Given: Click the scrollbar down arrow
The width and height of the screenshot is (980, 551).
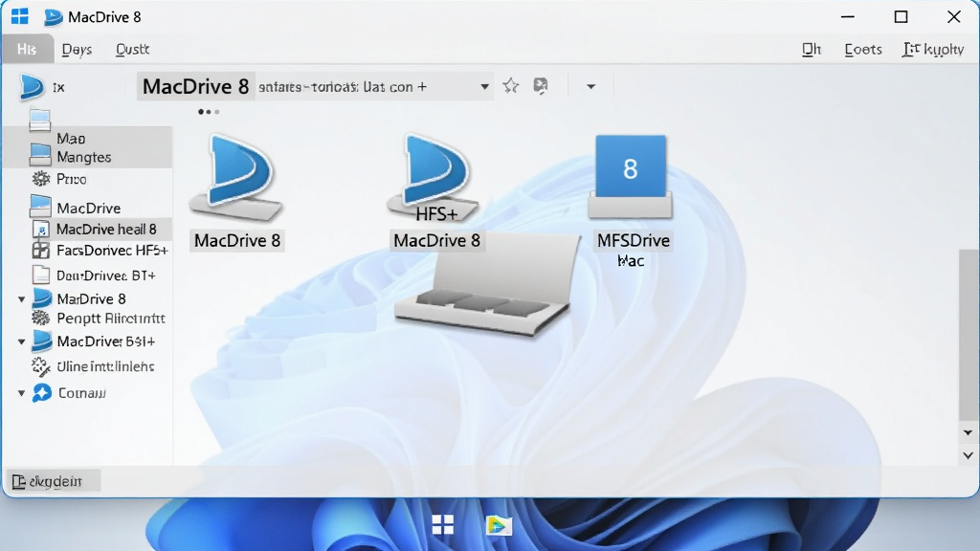Looking at the screenshot, I should pos(968,432).
